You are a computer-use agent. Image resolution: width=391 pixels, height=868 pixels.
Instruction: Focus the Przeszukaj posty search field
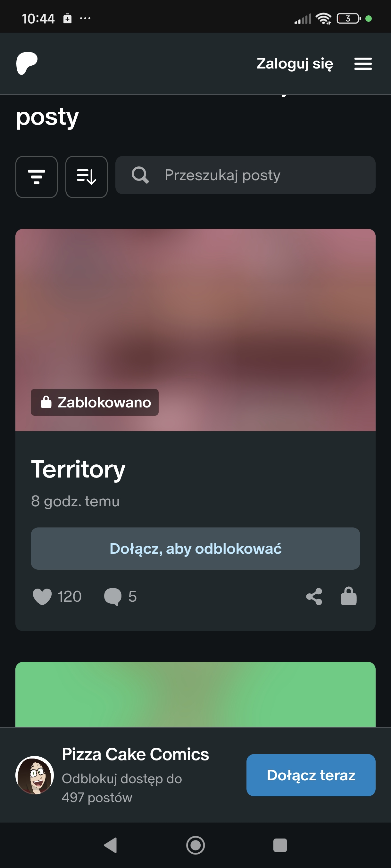245,175
